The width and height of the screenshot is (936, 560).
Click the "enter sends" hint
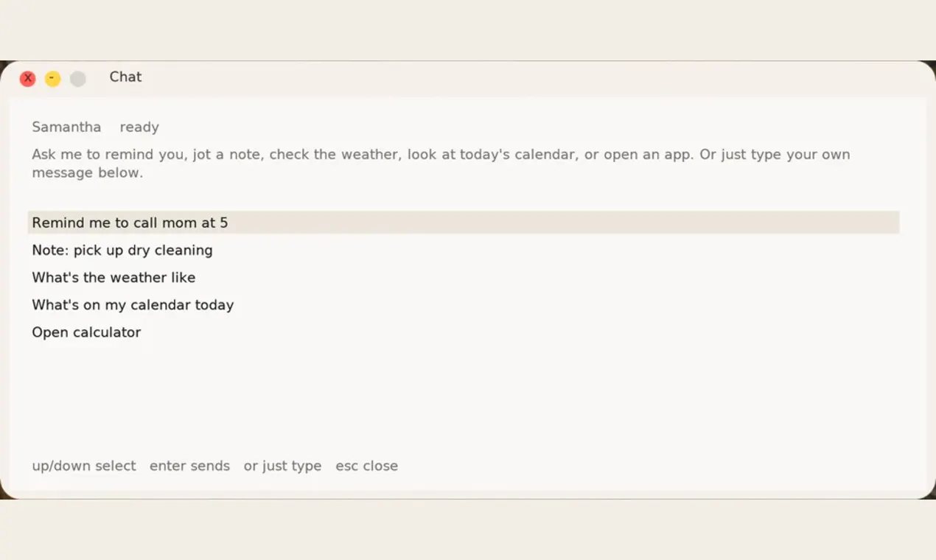(189, 466)
